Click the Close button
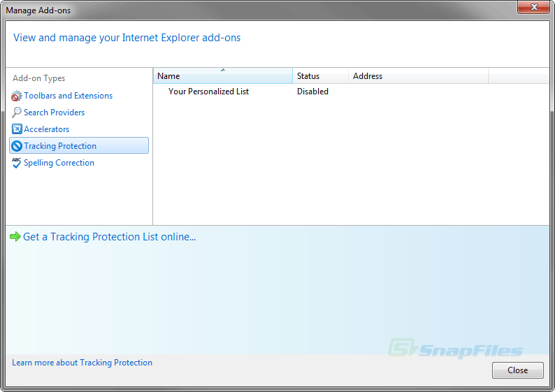555x392 pixels. [517, 370]
